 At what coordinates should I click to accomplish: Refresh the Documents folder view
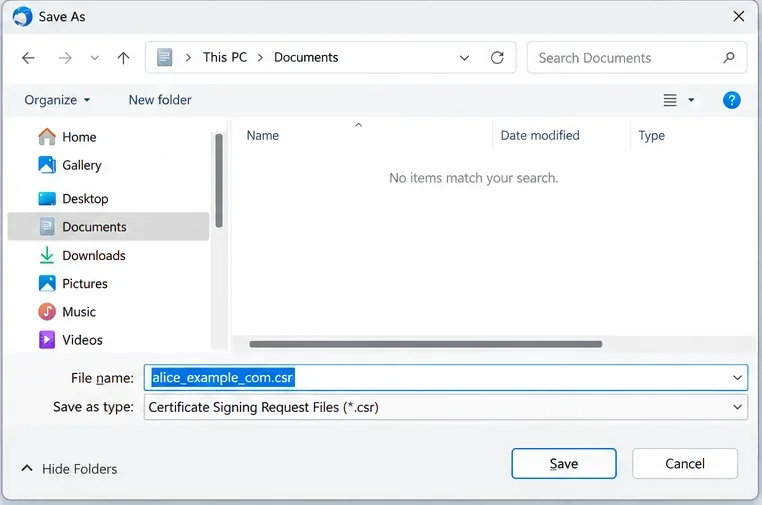coord(497,58)
